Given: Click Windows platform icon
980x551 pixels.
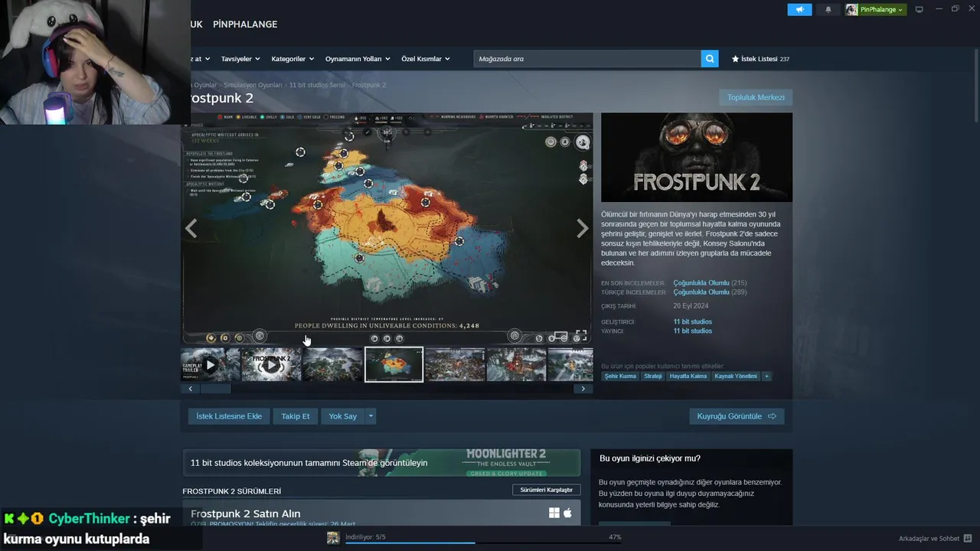Looking at the screenshot, I should point(554,514).
